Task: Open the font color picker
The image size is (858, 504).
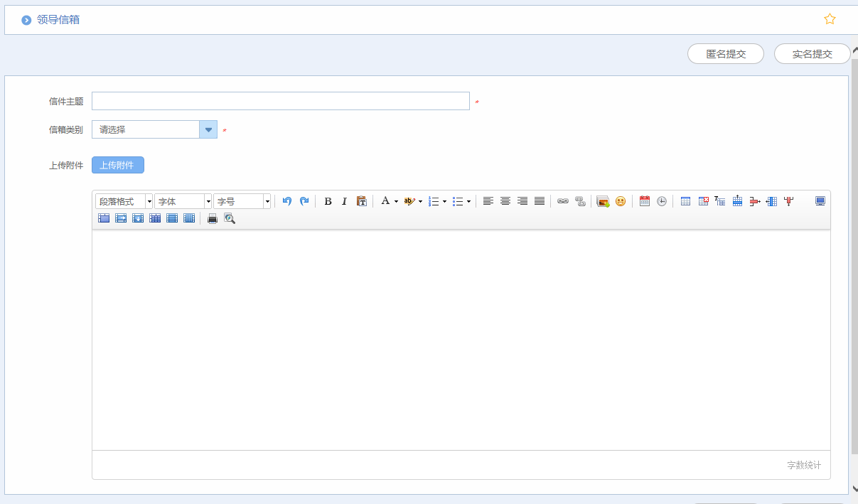Action: 385,201
